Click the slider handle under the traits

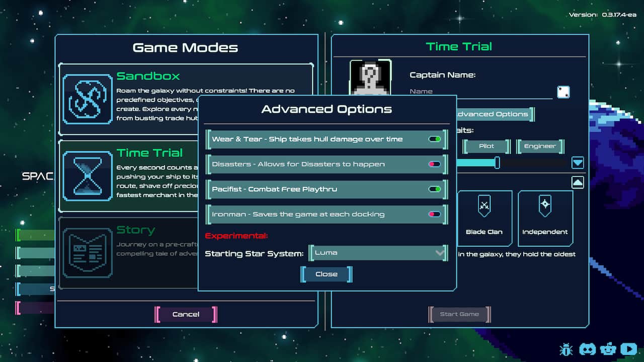497,162
